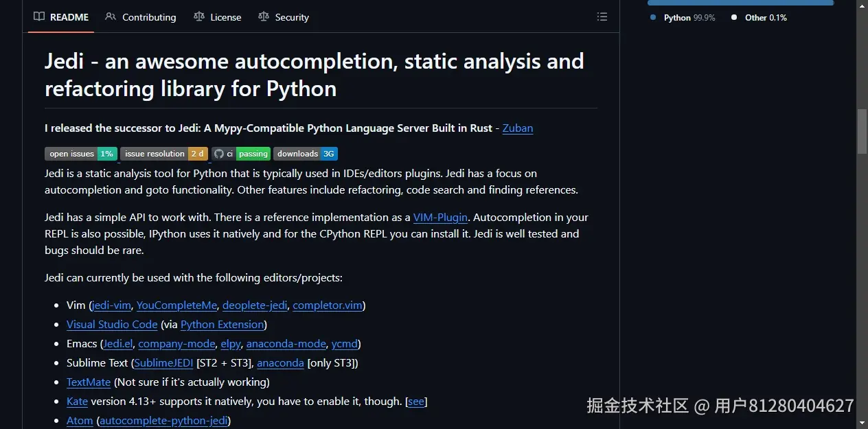Click the Python 99.9% language entry

(683, 18)
